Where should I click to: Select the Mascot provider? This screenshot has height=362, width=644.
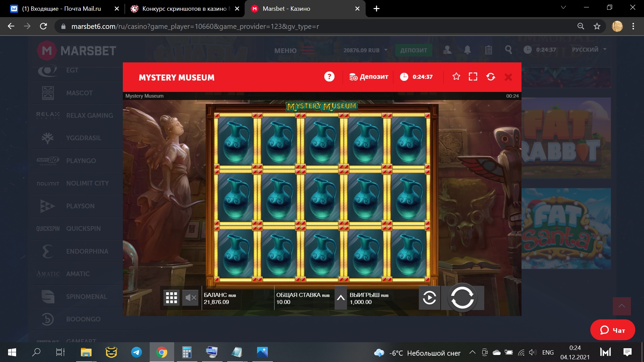click(78, 93)
